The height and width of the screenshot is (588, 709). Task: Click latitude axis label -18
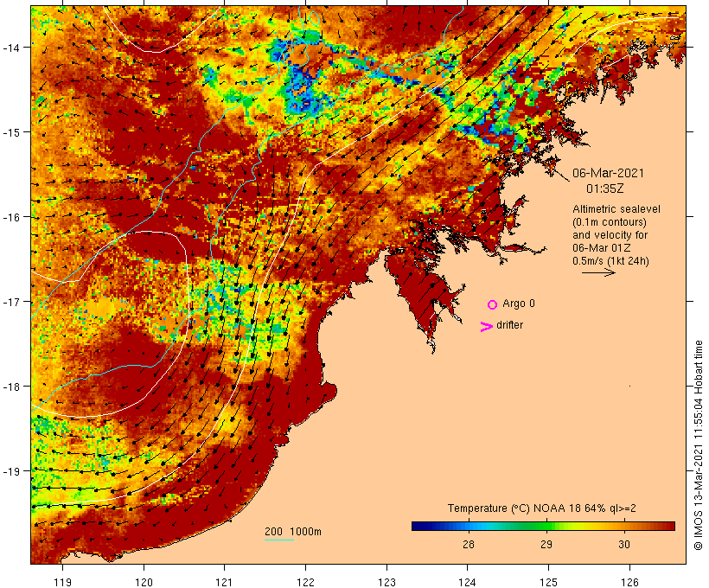click(10, 387)
